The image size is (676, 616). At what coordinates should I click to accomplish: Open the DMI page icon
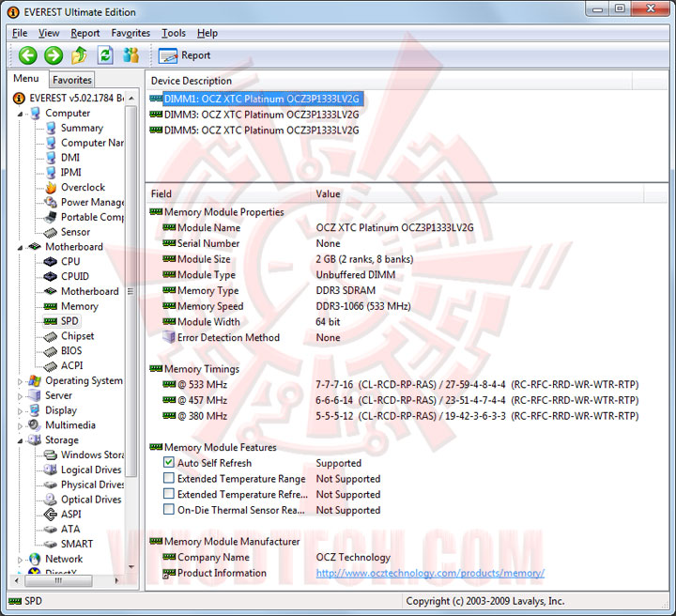coord(51,158)
